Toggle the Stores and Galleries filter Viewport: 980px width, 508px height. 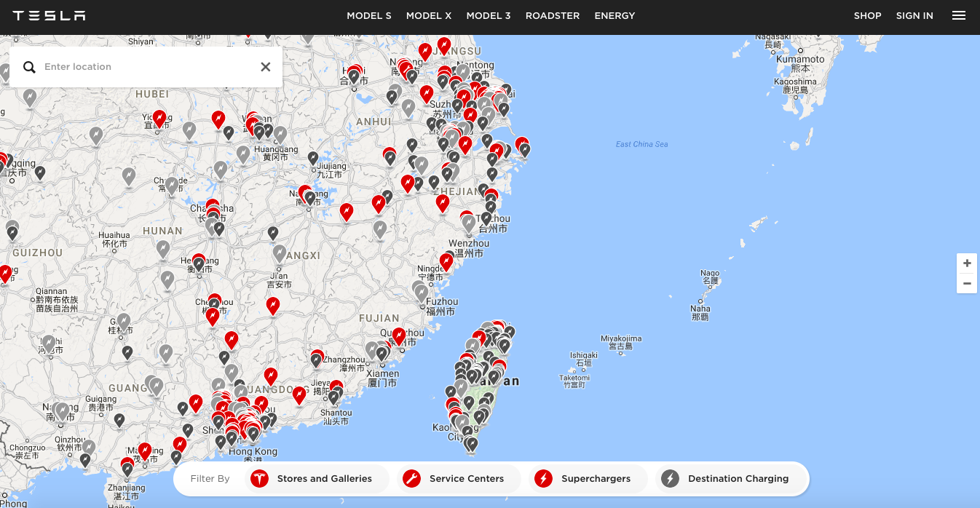point(315,479)
